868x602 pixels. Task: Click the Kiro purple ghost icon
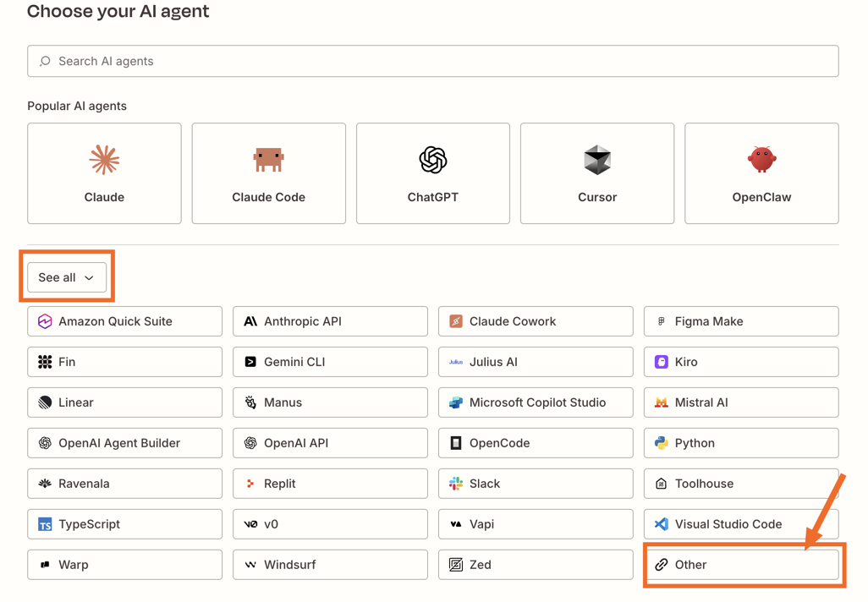pos(661,362)
